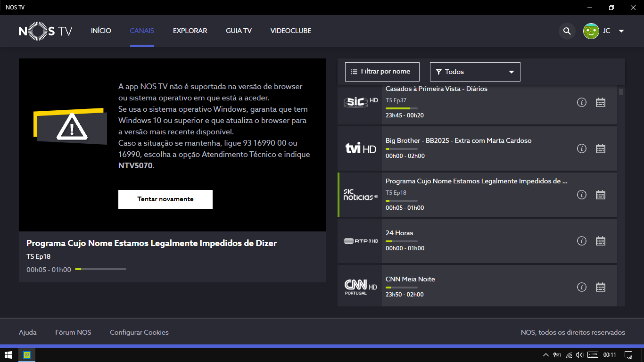Open the RTP 3 HD schedule calendar icon
Image resolution: width=644 pixels, height=362 pixels.
[601, 241]
